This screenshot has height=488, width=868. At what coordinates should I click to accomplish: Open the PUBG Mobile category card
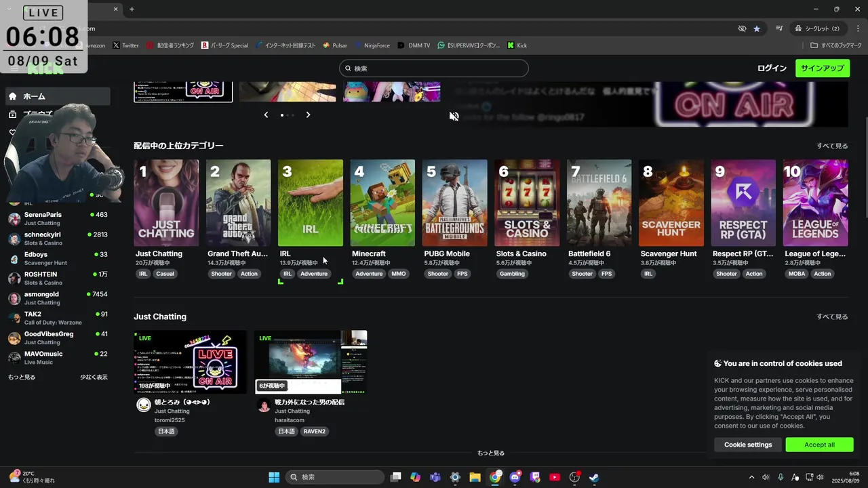tap(455, 203)
